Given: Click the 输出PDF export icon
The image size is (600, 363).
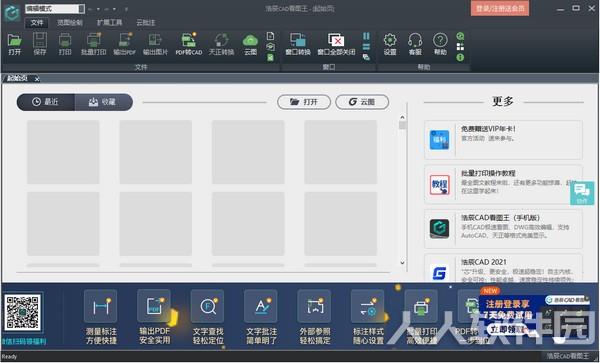Looking at the screenshot, I should (124, 44).
